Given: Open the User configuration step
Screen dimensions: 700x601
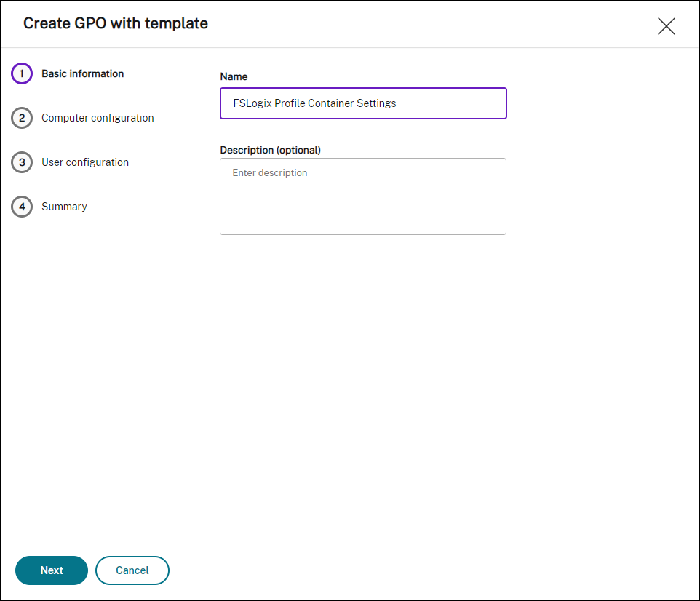Looking at the screenshot, I should pos(85,162).
